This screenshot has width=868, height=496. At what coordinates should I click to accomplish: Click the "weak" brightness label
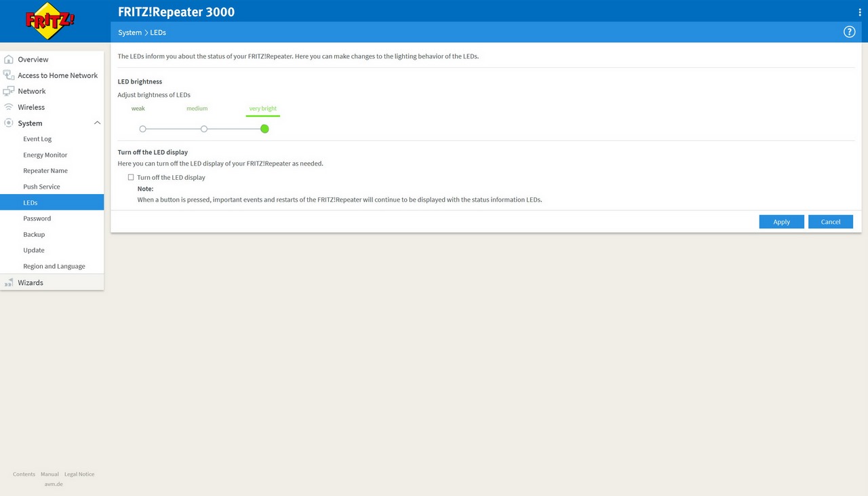138,109
